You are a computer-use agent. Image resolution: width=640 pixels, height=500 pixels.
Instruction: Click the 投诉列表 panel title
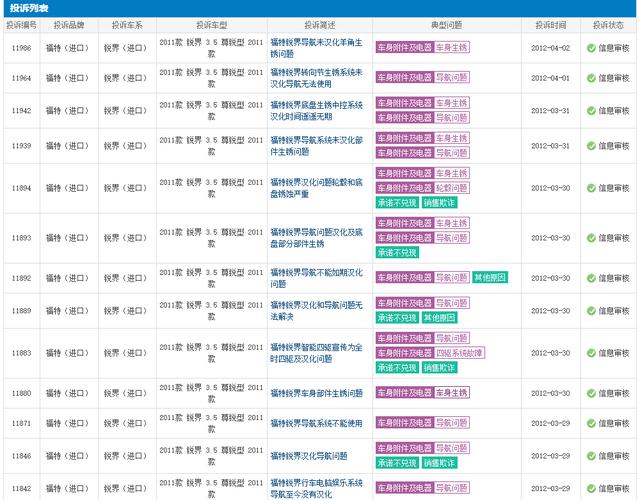(29, 8)
